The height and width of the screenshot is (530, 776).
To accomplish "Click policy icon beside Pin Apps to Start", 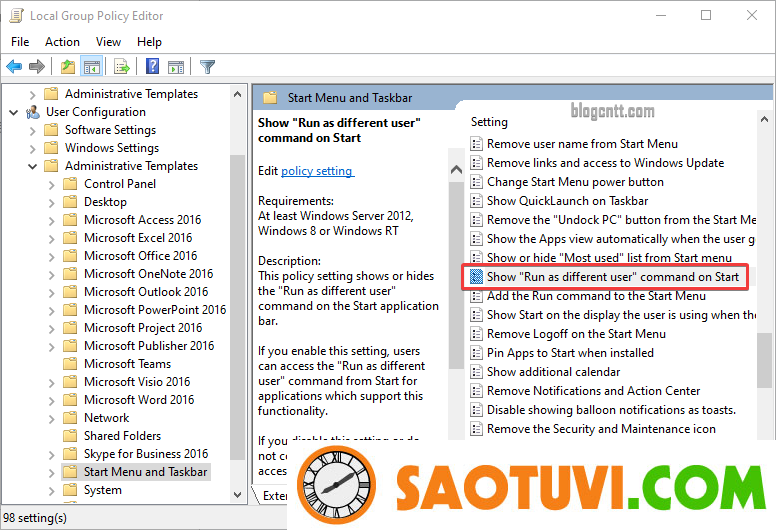I will (x=476, y=353).
